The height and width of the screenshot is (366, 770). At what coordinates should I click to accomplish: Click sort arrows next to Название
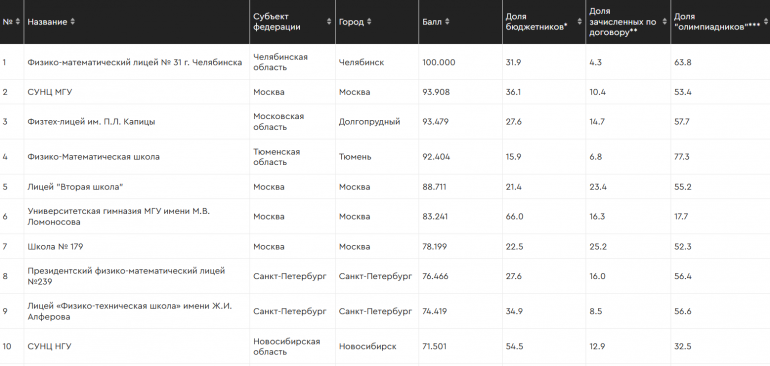pos(73,22)
